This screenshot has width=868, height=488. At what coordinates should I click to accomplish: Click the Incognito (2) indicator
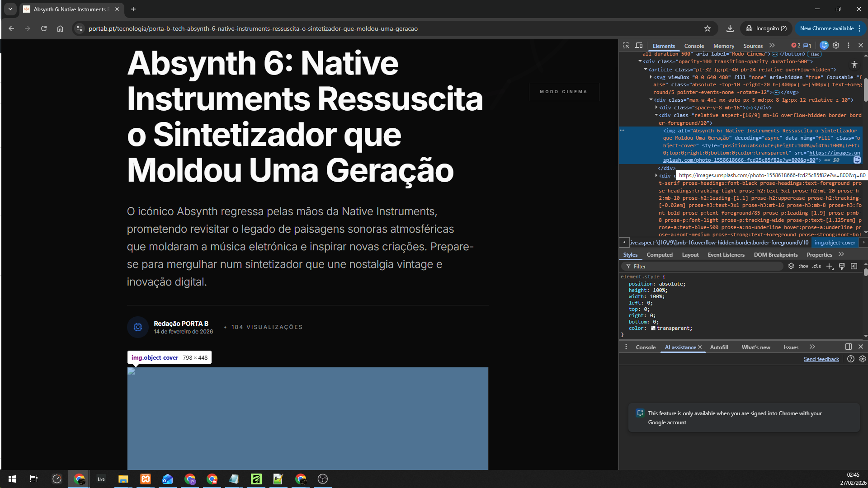click(x=766, y=28)
